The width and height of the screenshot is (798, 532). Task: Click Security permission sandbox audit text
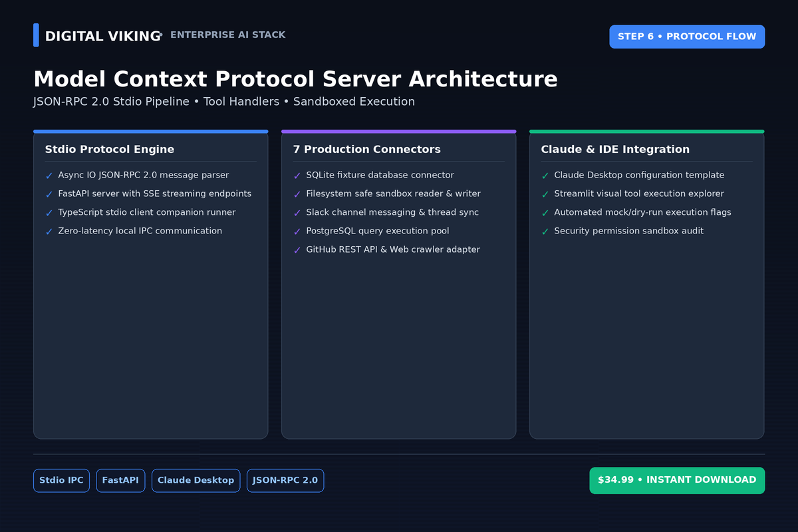(629, 231)
